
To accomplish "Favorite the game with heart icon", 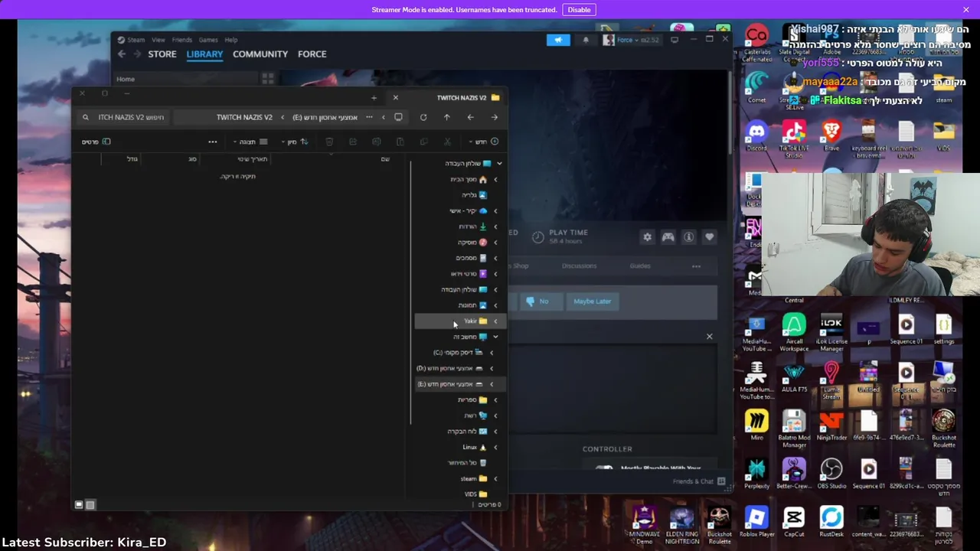I will pos(710,237).
